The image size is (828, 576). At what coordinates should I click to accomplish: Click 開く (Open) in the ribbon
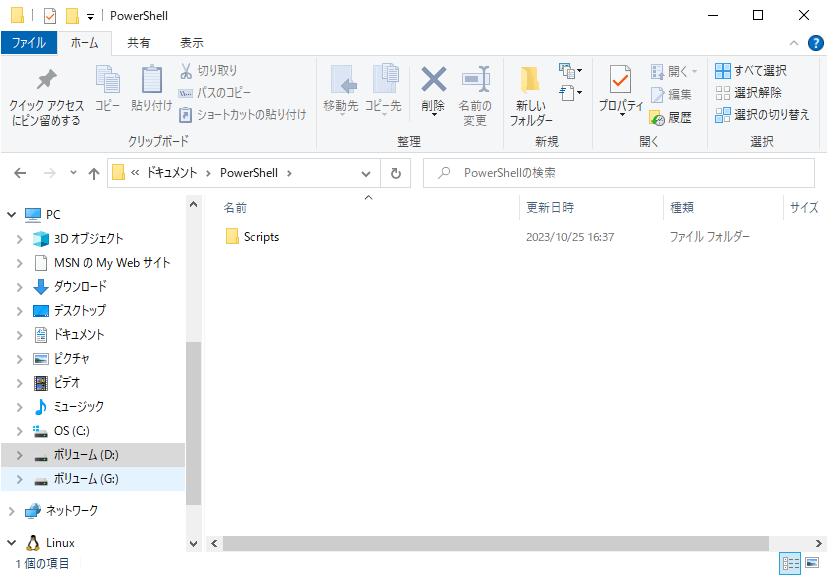pyautogui.click(x=674, y=71)
